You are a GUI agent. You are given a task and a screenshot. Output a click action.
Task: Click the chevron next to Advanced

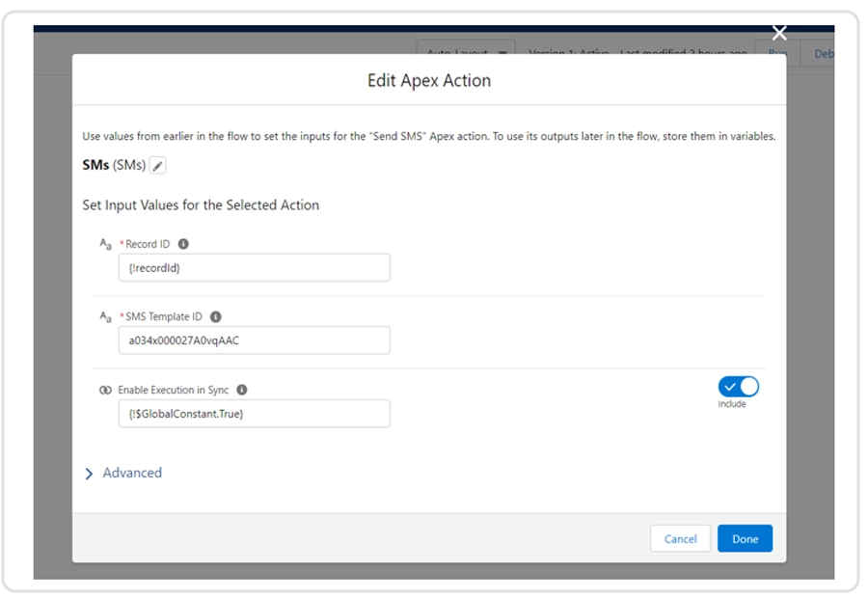click(90, 474)
